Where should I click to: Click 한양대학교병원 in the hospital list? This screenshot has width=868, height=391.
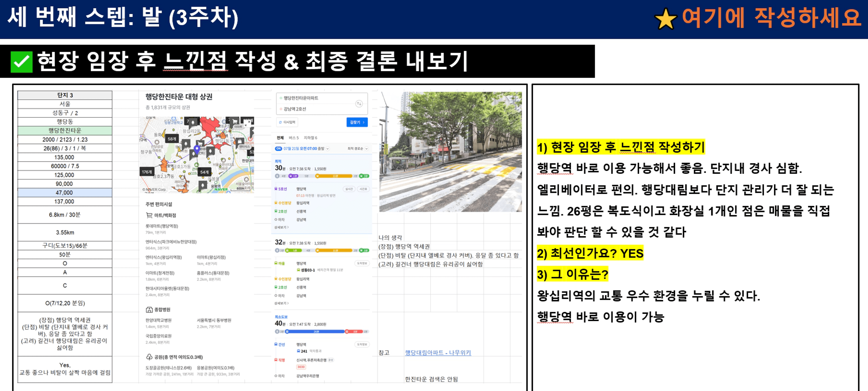[x=158, y=320]
